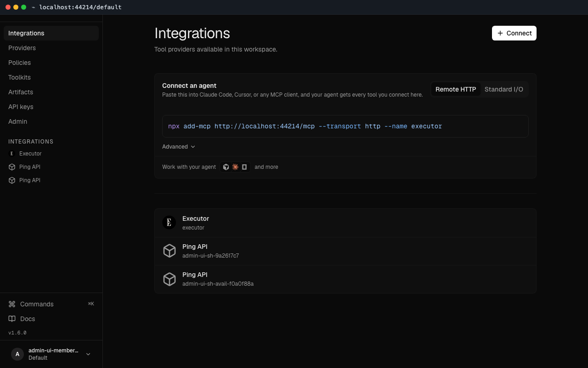Open the Commands palette entry
Viewport: 588px width, 368px height.
tap(51, 304)
